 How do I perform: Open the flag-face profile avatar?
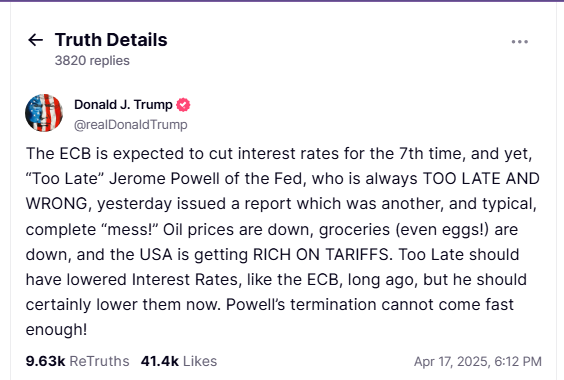(x=44, y=113)
